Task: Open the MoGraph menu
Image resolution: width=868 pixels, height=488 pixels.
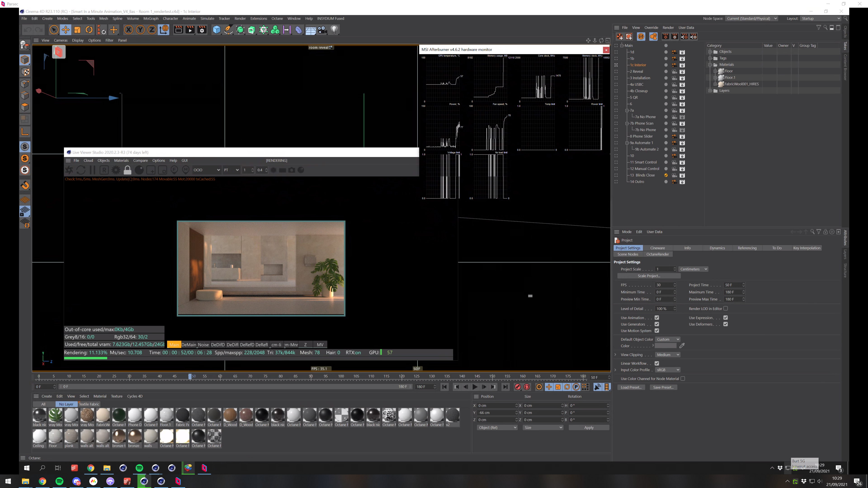Action: point(151,19)
